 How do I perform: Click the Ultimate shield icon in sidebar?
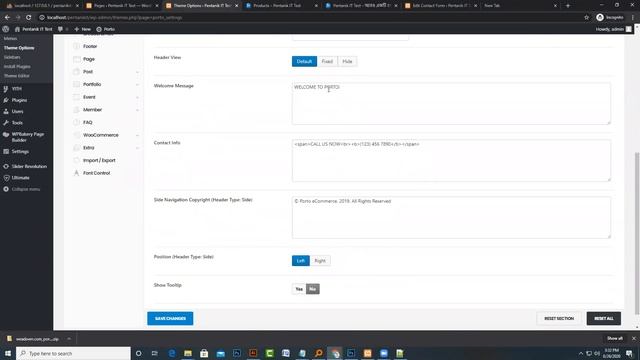6,178
